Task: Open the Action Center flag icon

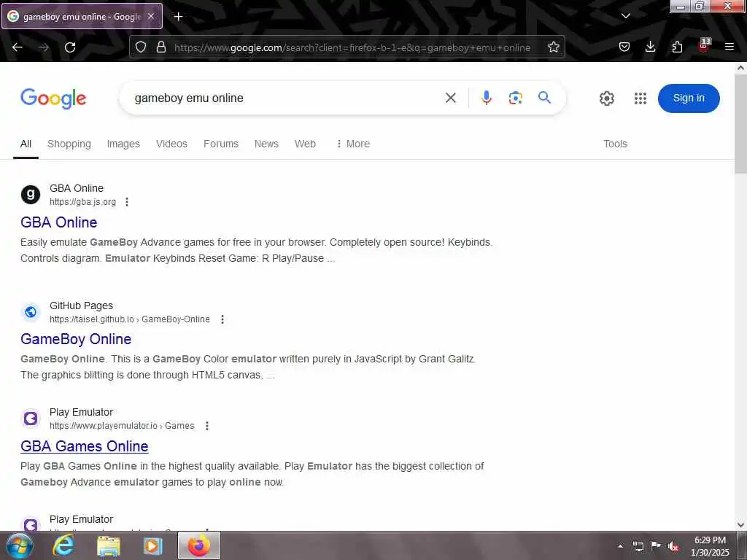Action: (x=656, y=545)
